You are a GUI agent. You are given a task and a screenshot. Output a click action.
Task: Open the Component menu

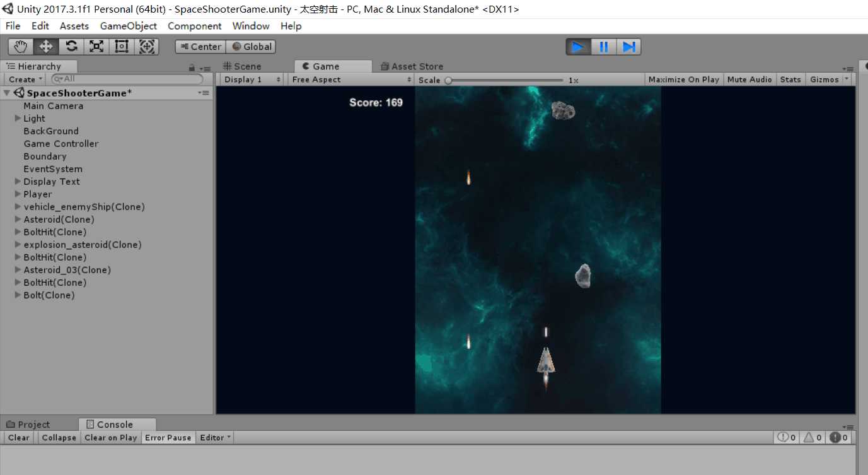pos(195,26)
